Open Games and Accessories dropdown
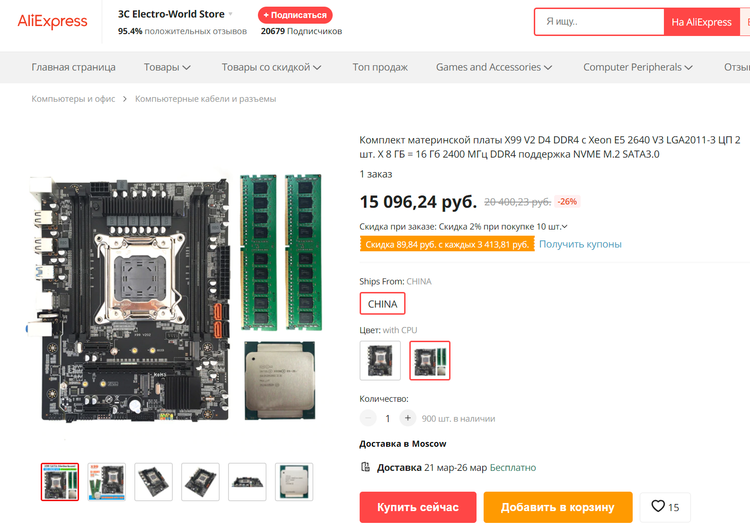This screenshot has width=750, height=527. (494, 67)
